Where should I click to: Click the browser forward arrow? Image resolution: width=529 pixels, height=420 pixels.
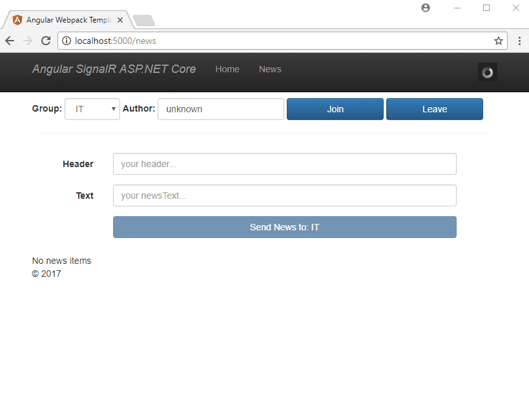tap(28, 41)
